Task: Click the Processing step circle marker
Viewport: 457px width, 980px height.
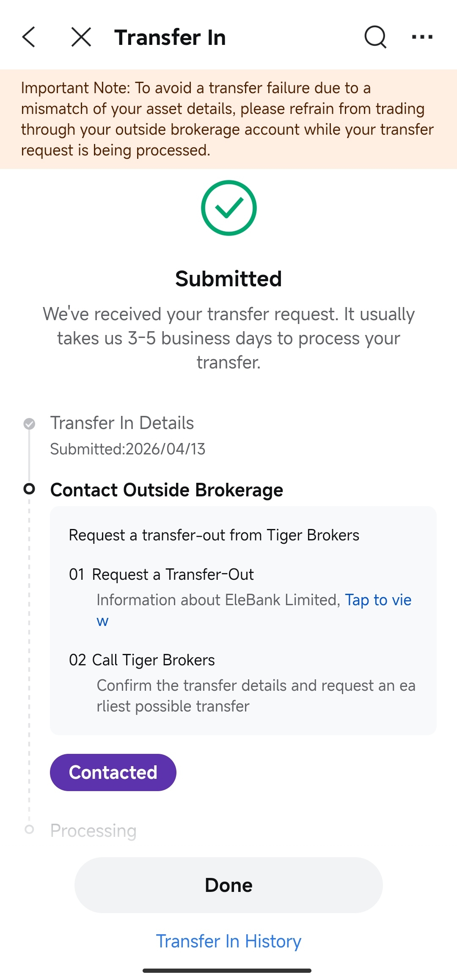Action: (x=29, y=829)
